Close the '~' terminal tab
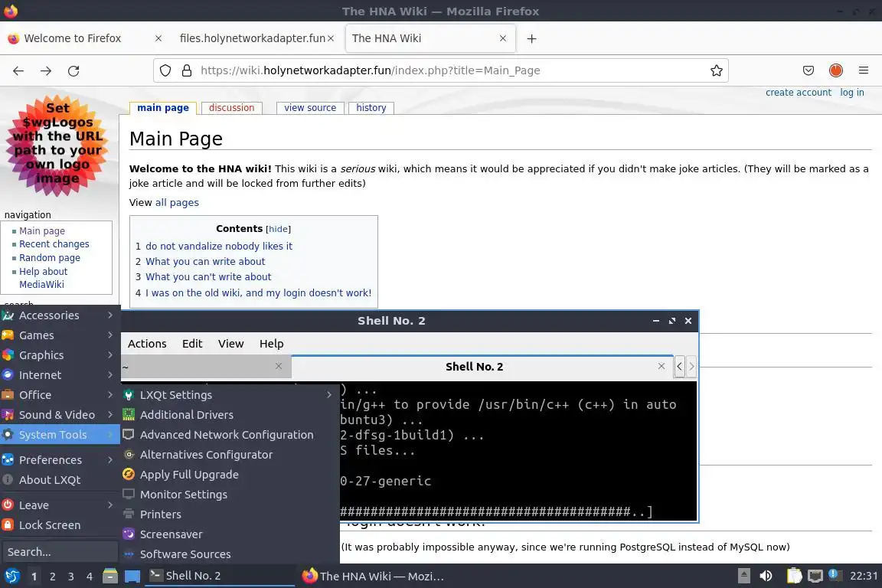 pos(279,366)
